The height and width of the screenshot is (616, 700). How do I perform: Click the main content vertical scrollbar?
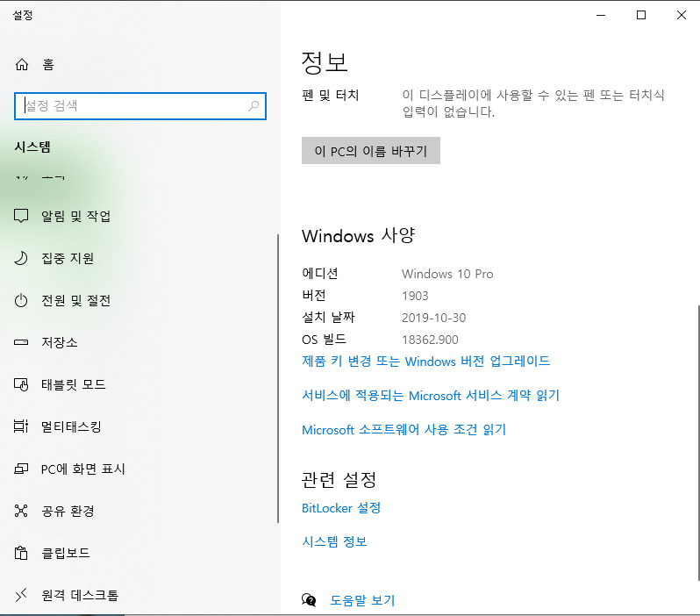698,442
